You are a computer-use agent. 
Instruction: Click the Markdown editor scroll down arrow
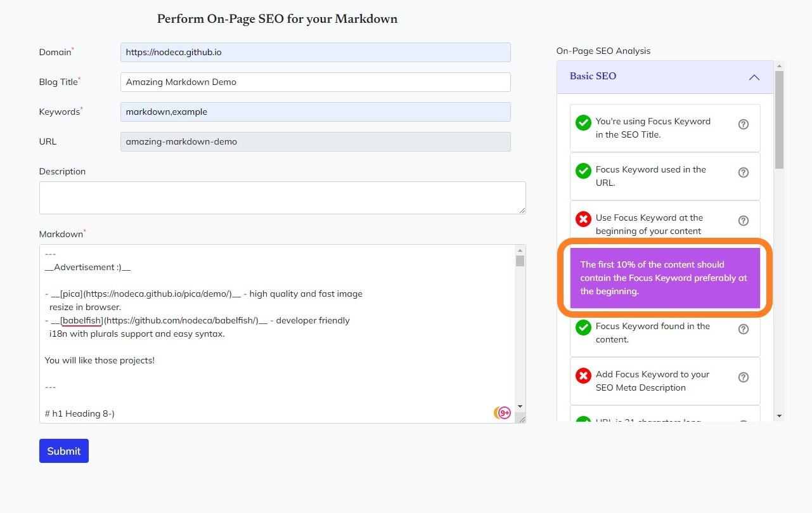pos(520,406)
